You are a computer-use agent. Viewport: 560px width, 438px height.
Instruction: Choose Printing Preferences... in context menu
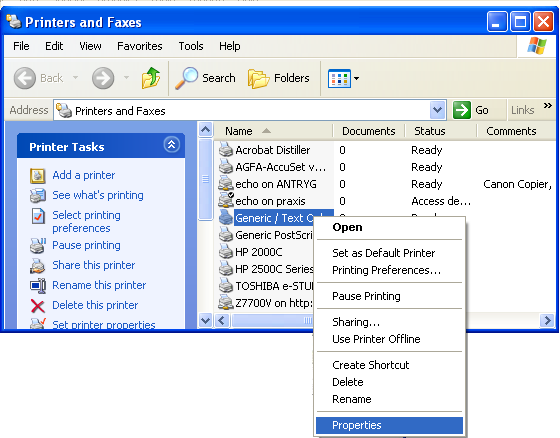389,270
